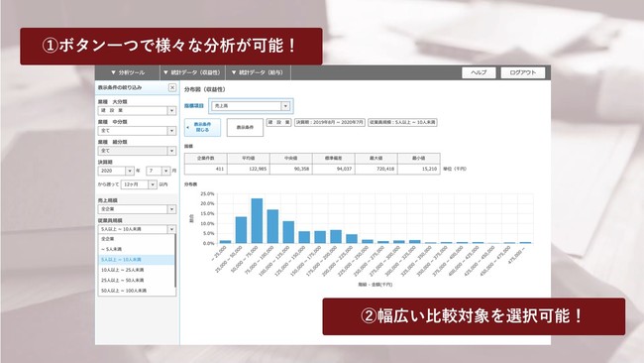The width and height of the screenshot is (644, 363).
Task: Click the tallest bar for 50,000～75,000
Action: click(258, 221)
